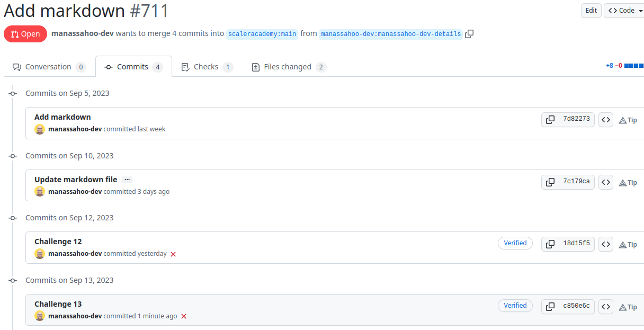This screenshot has height=330, width=644.
Task: Open the scaleracademy:main branch link
Action: pos(262,34)
